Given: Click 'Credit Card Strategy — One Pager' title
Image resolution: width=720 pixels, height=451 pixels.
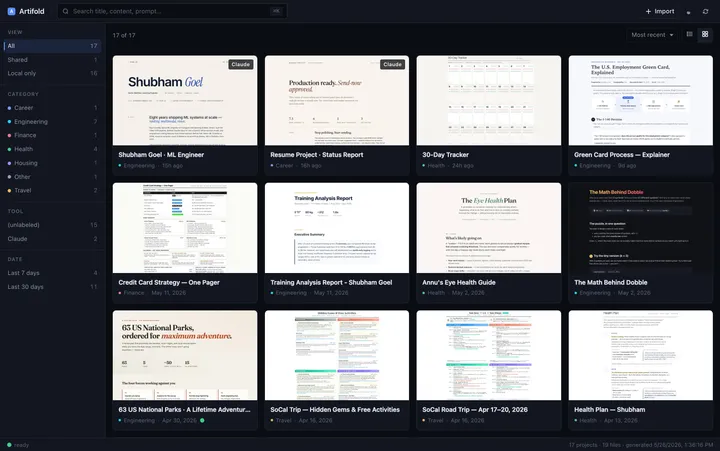Looking at the screenshot, I should click(169, 282).
